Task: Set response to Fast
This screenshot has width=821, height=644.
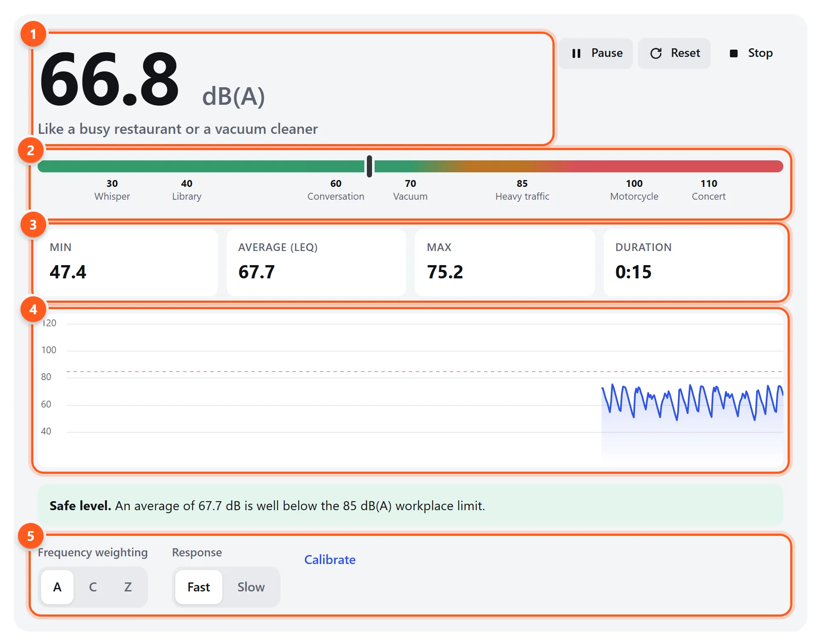Action: click(x=199, y=587)
